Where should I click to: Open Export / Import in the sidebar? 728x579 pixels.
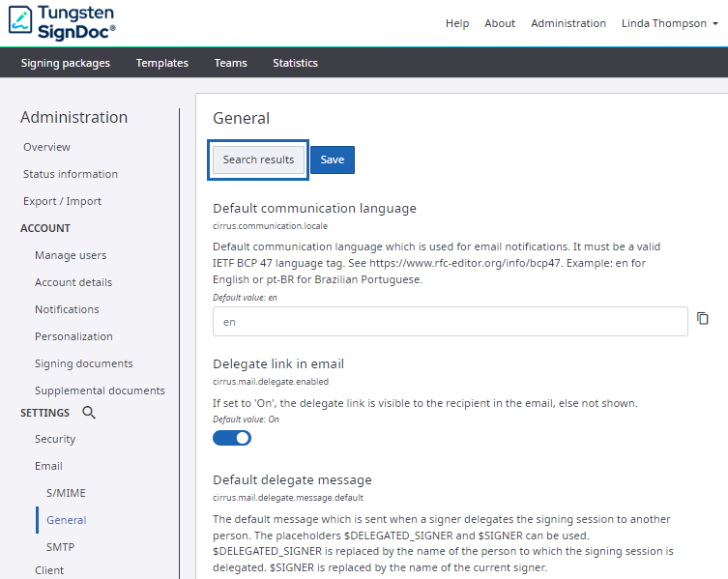tap(62, 201)
